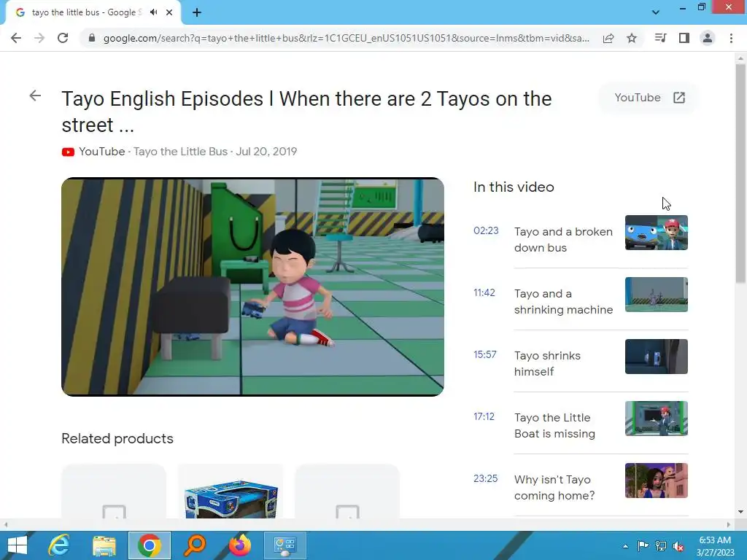
Task: Jump to the 17:12 timestamp
Action: (x=484, y=416)
